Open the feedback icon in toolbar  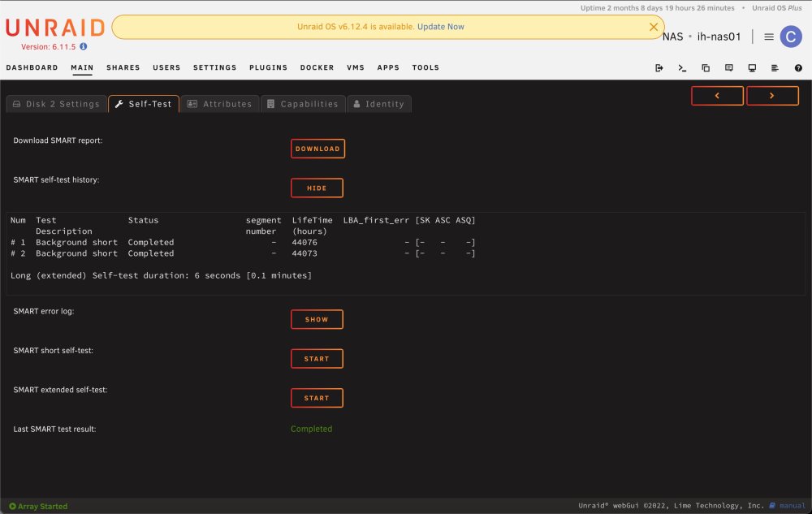(x=728, y=68)
